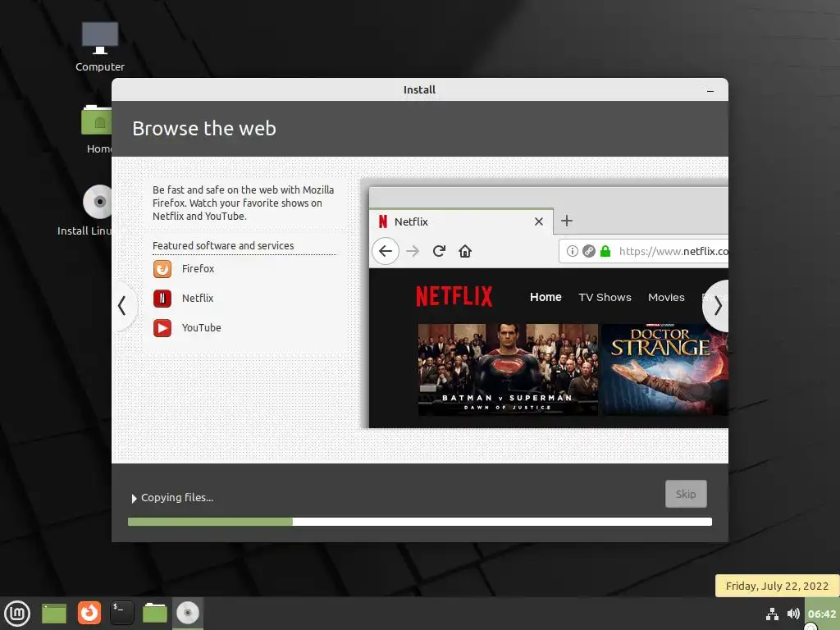This screenshot has width=840, height=630.
Task: Click the Doctor Strange thumbnail
Action: pyautogui.click(x=664, y=370)
